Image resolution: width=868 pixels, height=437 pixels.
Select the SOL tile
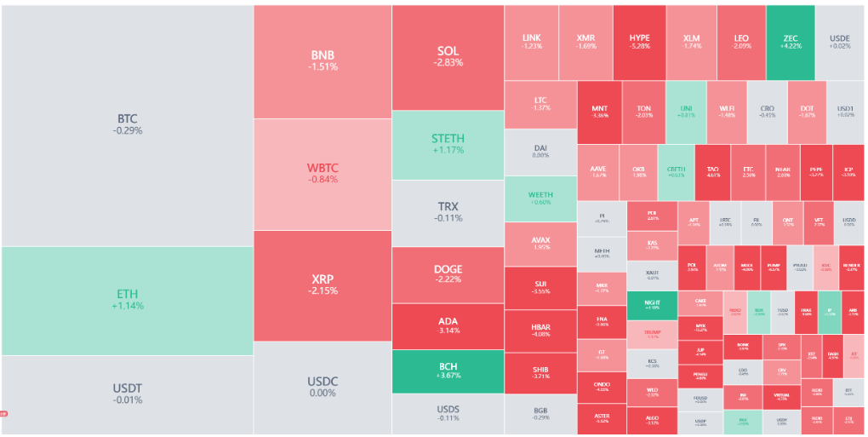(x=448, y=57)
